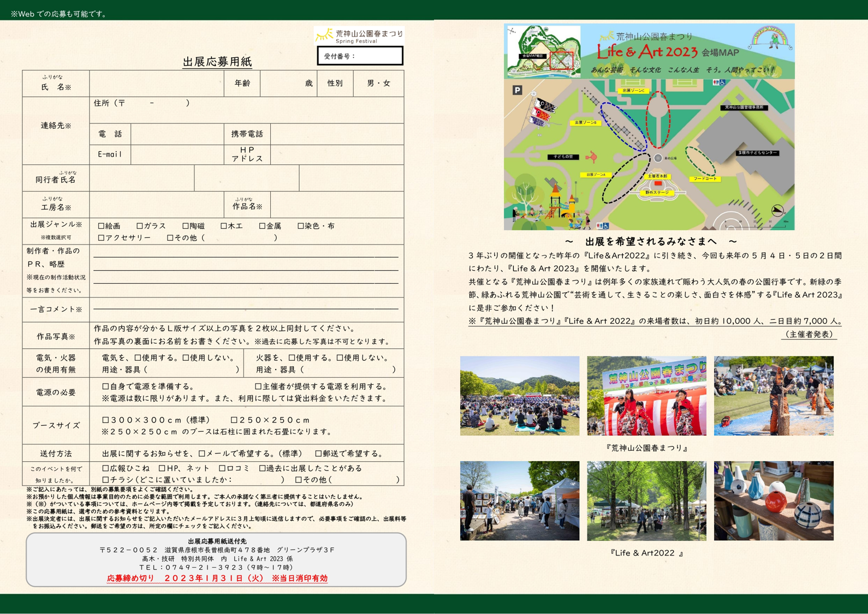The image size is (868, 614).
Task: Click the 受付番号 box
Action: tap(360, 56)
